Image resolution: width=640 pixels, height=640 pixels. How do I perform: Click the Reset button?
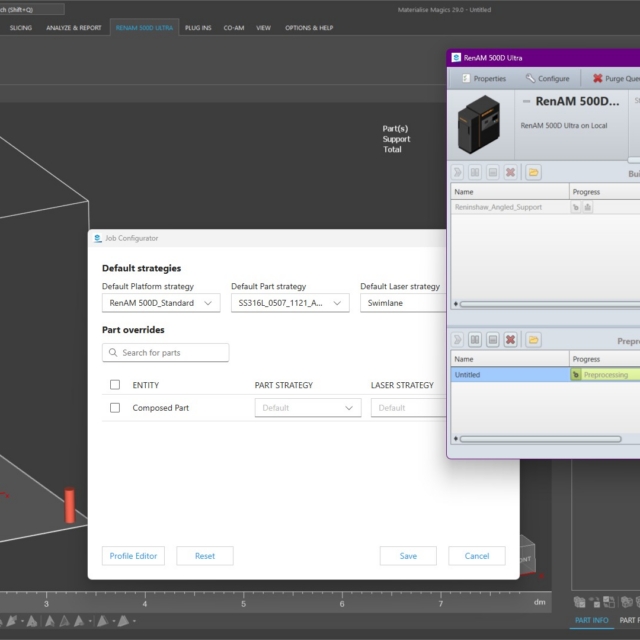pos(204,556)
